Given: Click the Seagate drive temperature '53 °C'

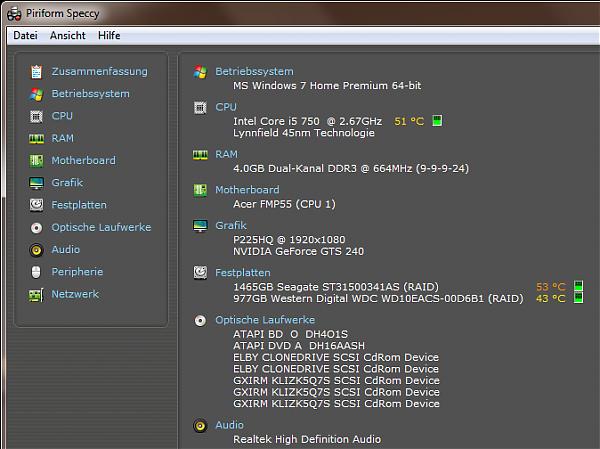Looking at the screenshot, I should 551,287.
